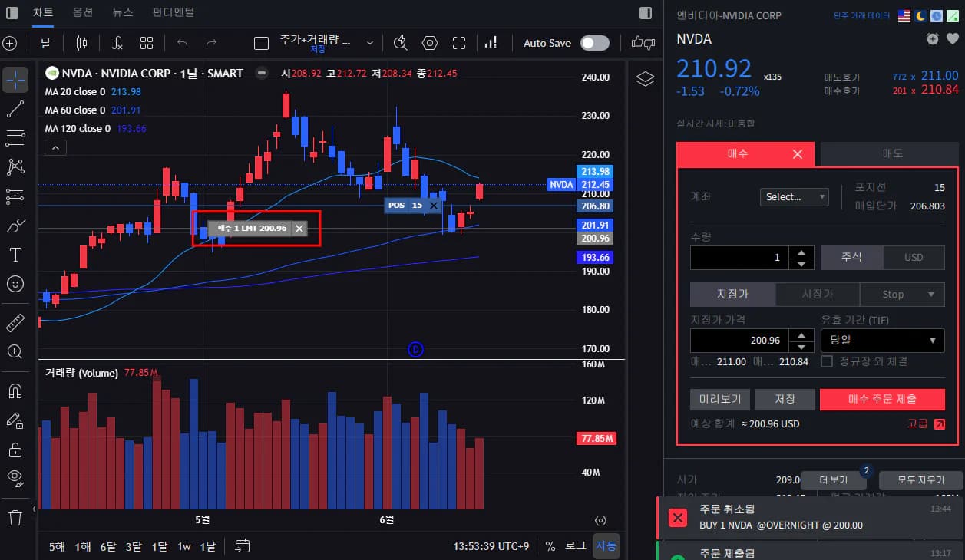Switch to the 뉴스 tab
This screenshot has height=560, width=965.
click(x=122, y=12)
